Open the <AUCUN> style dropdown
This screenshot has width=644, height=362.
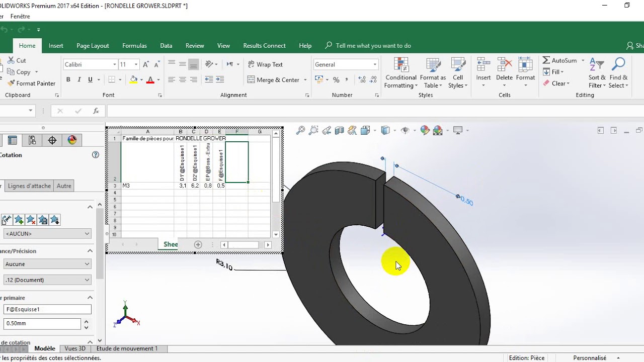coord(47,234)
